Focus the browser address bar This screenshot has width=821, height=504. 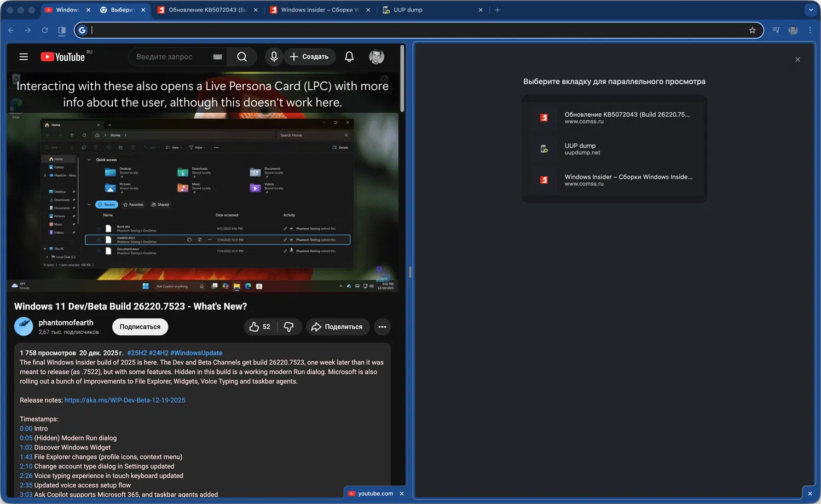click(419, 30)
